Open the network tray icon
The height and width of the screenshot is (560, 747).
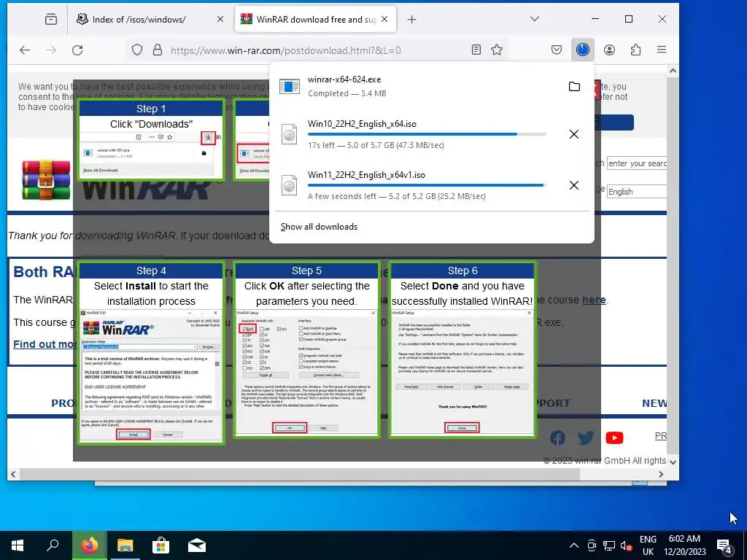point(609,545)
